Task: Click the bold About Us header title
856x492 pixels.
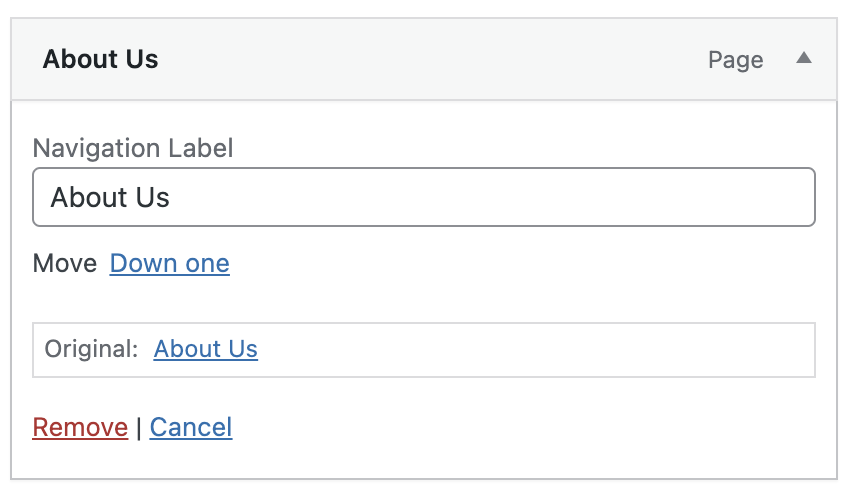Action: 100,59
